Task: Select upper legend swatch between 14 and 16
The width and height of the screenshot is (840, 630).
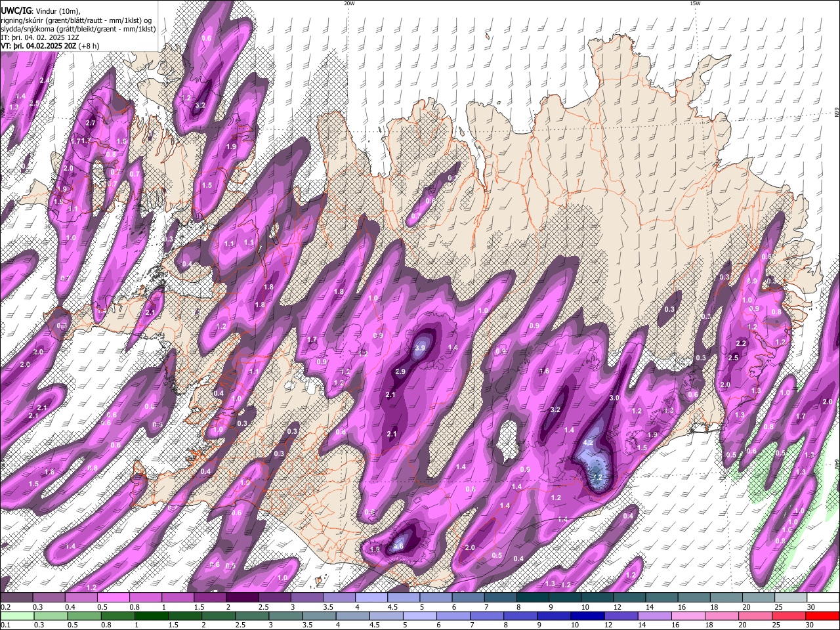Action: [x=661, y=598]
